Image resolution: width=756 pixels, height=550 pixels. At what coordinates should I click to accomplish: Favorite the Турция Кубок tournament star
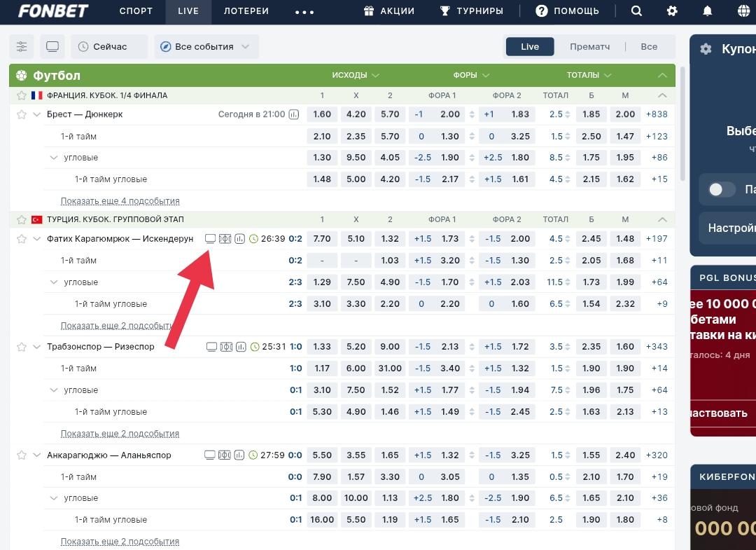coord(22,220)
